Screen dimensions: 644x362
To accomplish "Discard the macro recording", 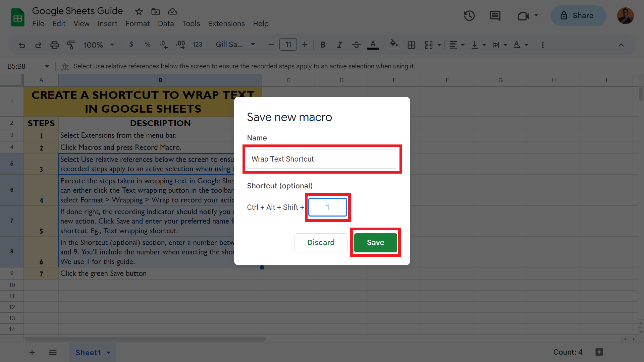I will (x=321, y=242).
